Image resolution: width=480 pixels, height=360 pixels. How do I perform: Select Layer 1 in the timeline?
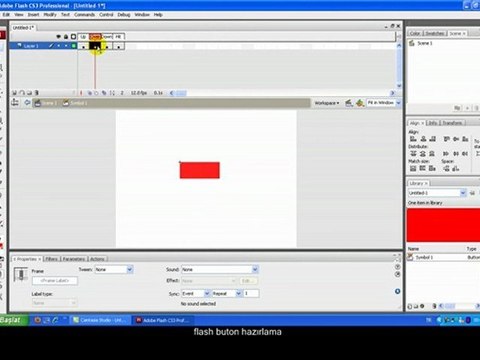(31, 46)
